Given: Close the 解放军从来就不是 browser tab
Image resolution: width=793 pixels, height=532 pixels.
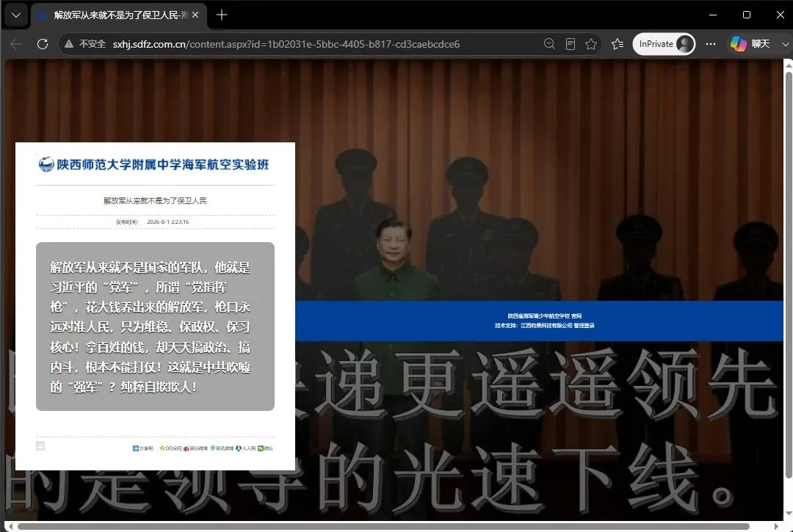Looking at the screenshot, I should coord(195,15).
